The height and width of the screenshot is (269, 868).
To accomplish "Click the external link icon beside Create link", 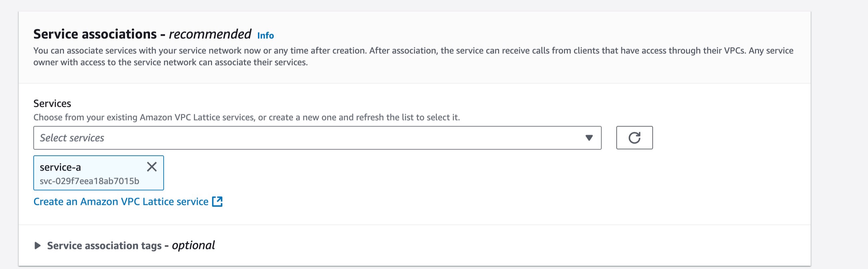I will coord(217,202).
